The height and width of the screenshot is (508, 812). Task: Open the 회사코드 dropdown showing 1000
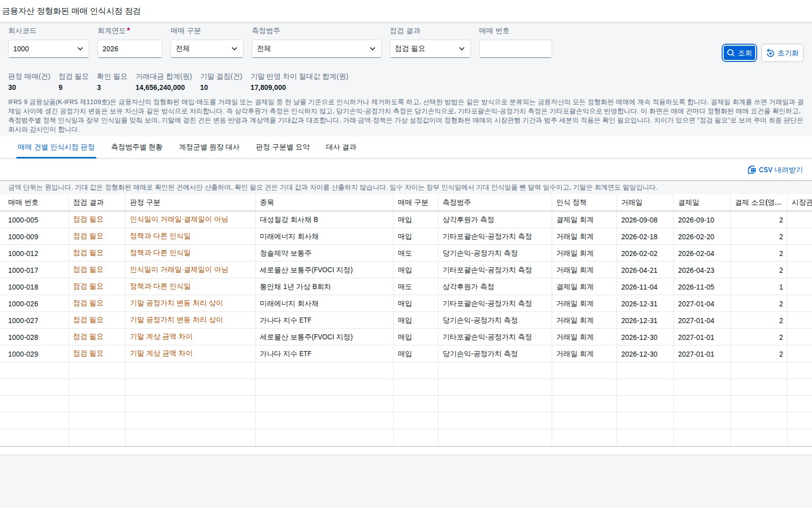pyautogui.click(x=49, y=49)
